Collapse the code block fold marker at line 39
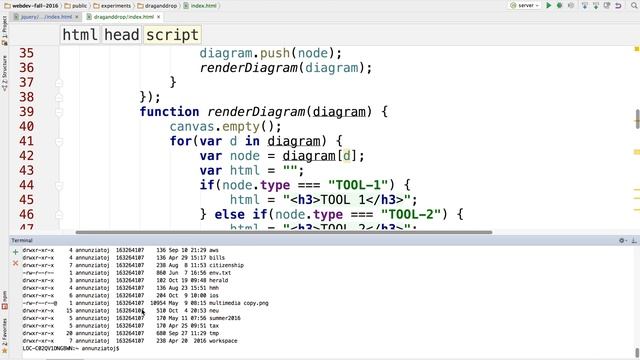The image size is (640, 360). (x=59, y=112)
